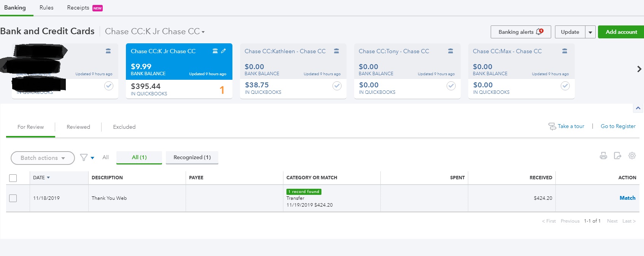Click the bank icon on Kathleen Chase CC card
The image size is (644, 256).
pyautogui.click(x=336, y=51)
